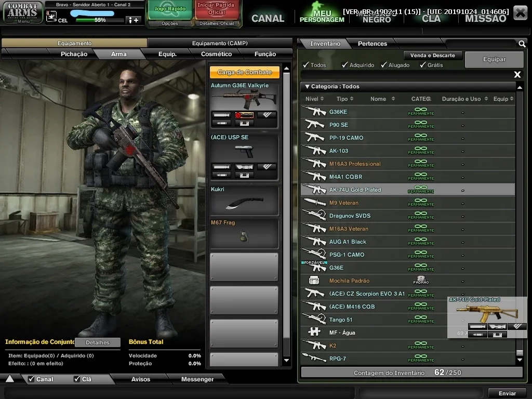This screenshot has width=532, height=399.
Task: Switch to the Pichação tab
Action: click(x=74, y=54)
